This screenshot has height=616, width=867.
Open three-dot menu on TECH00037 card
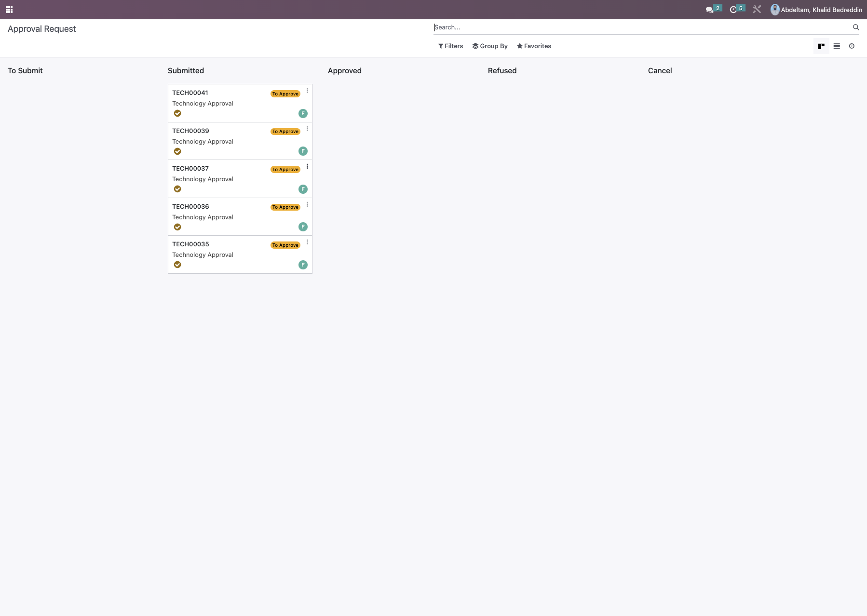tap(307, 166)
